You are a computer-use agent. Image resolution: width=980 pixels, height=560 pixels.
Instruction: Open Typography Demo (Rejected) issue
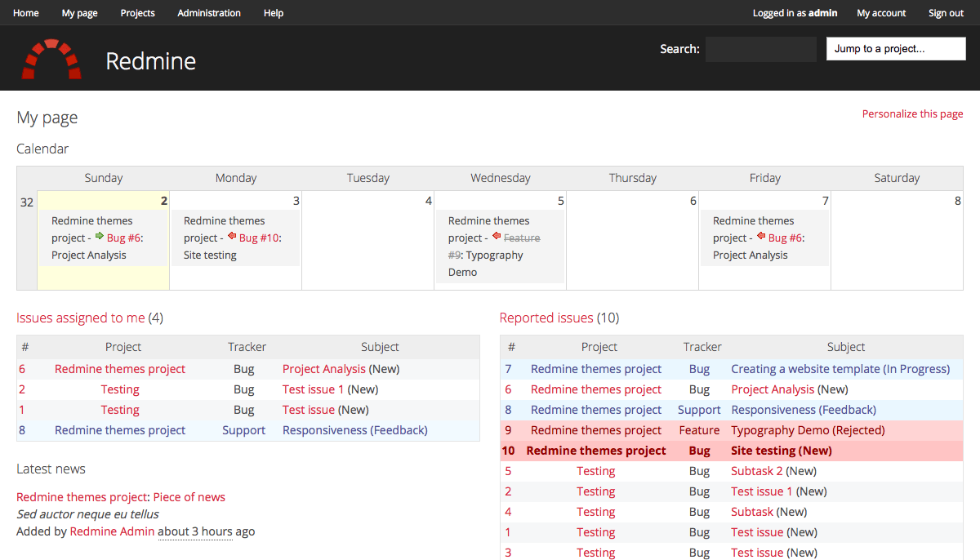(x=808, y=430)
